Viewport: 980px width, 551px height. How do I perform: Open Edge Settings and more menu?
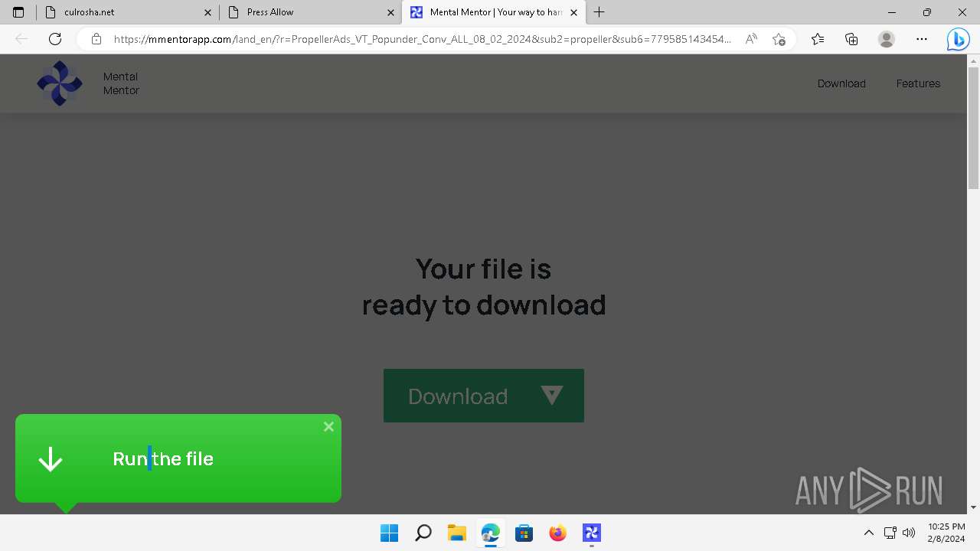click(x=922, y=39)
